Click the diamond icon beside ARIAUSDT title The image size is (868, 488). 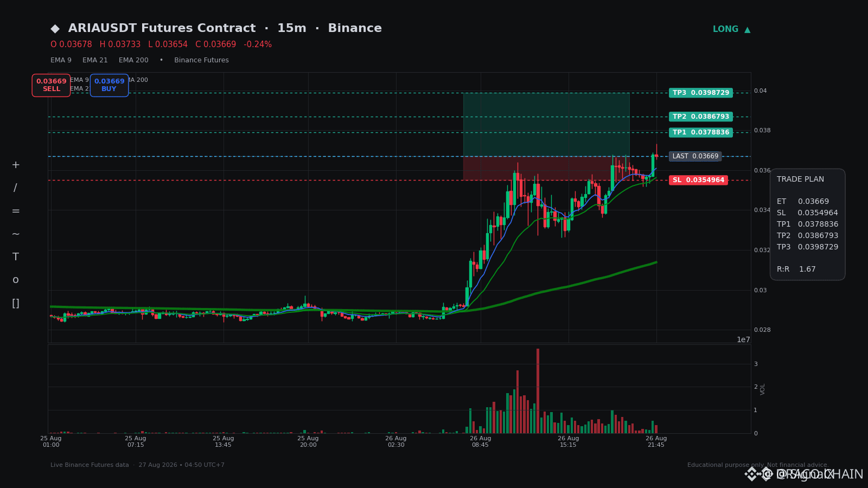55,29
